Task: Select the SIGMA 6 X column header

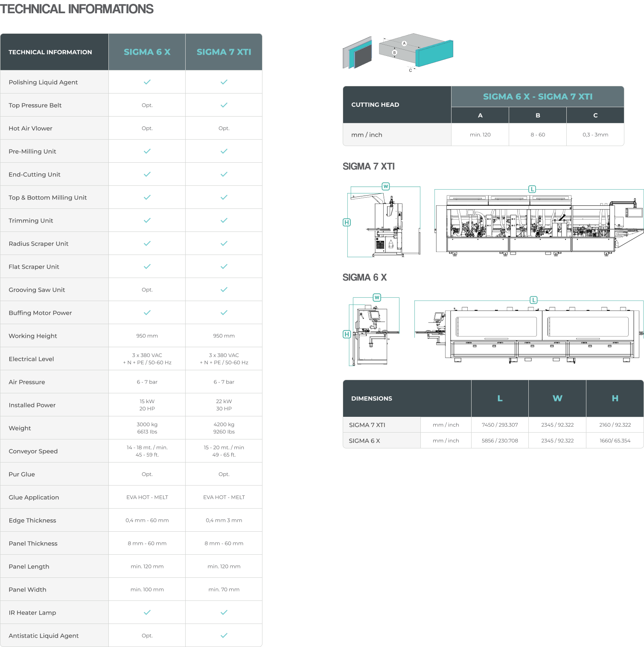Action: click(x=147, y=52)
